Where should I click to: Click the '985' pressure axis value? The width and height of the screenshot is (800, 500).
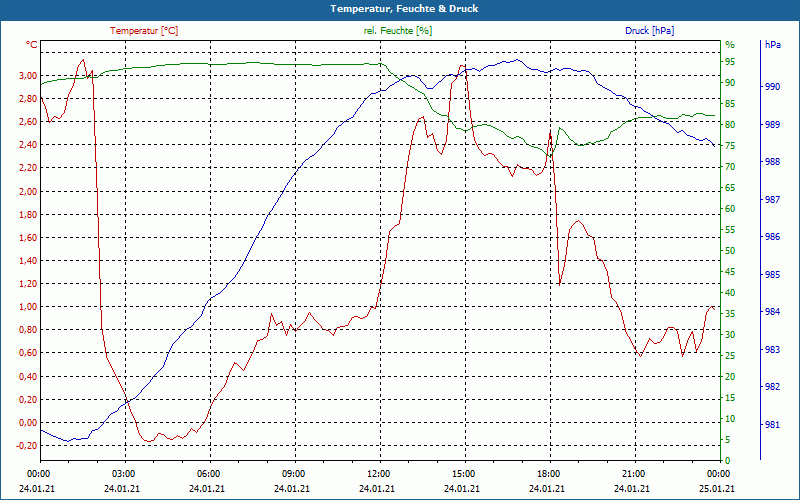[x=772, y=274]
